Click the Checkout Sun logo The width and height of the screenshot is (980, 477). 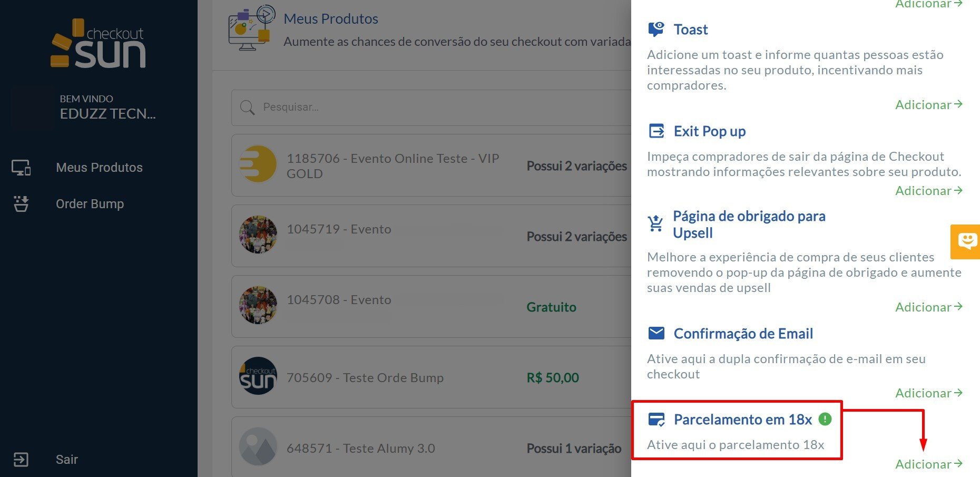99,44
